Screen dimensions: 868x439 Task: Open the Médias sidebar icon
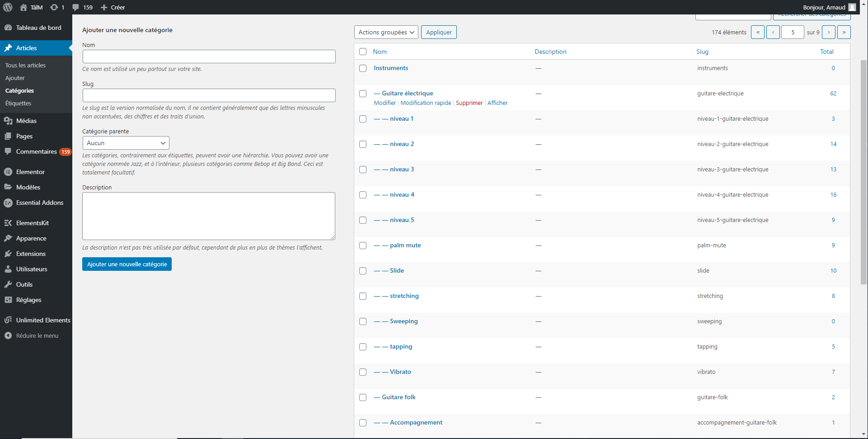(8, 121)
